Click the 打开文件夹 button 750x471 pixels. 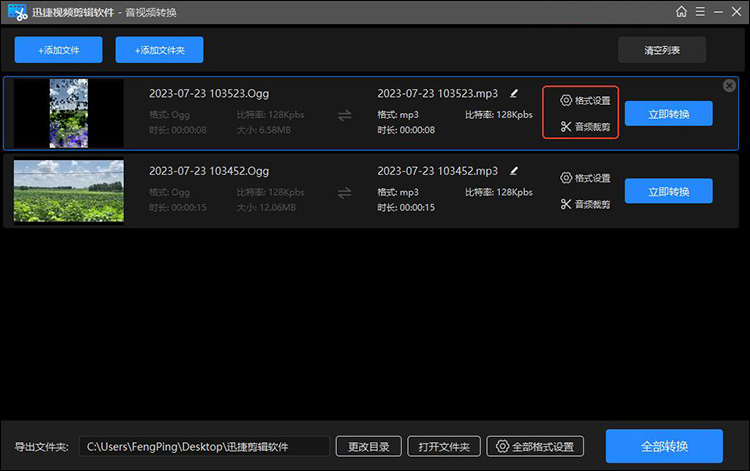[444, 447]
